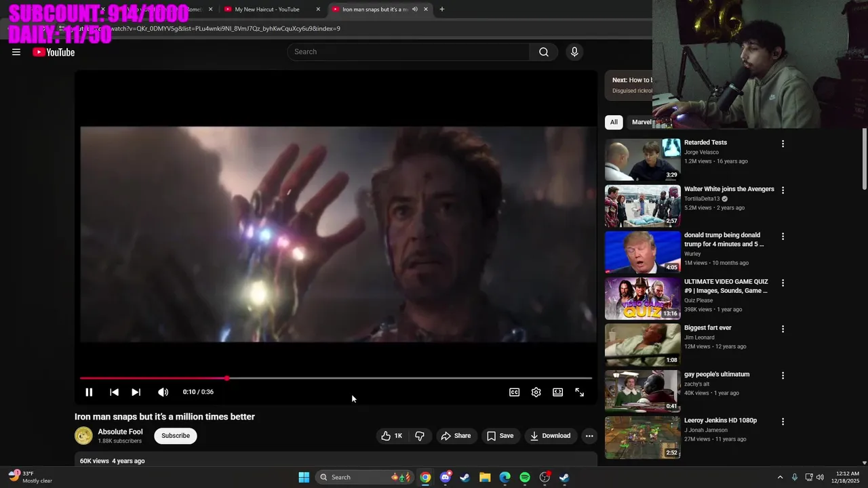This screenshot has width=868, height=488.
Task: Toggle closed captions on player
Action: [x=515, y=392]
